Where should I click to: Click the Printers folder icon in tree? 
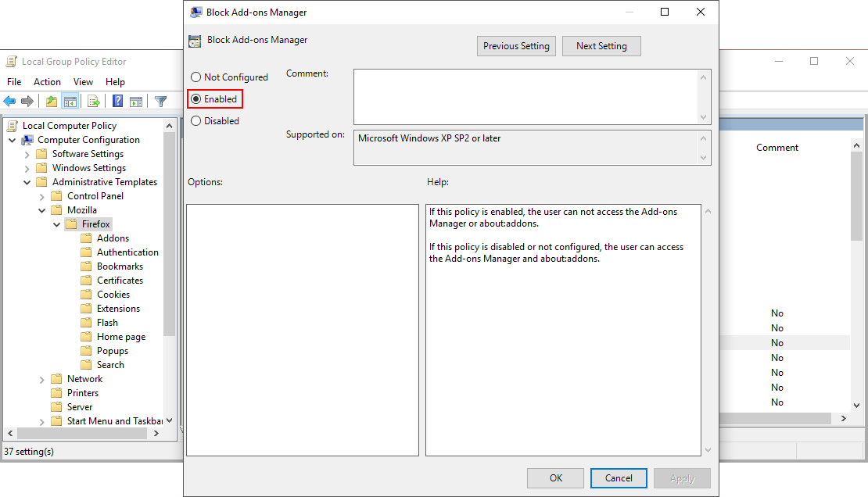(56, 393)
